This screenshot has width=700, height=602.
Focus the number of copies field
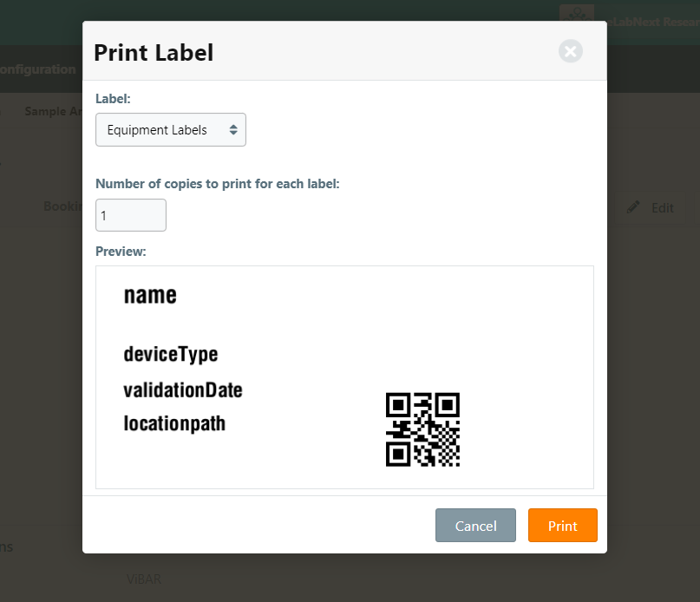[x=131, y=215]
